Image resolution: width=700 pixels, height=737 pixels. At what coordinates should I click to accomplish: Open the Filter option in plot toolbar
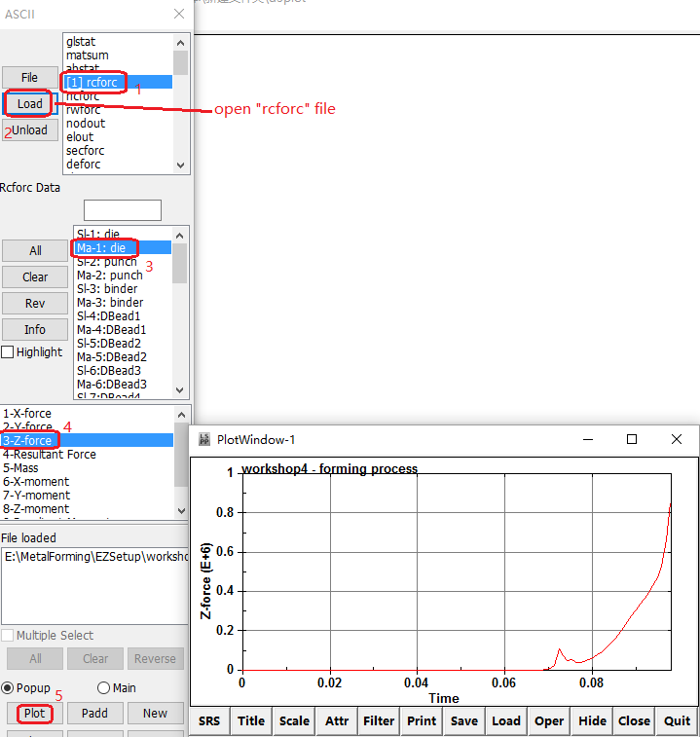(x=379, y=721)
